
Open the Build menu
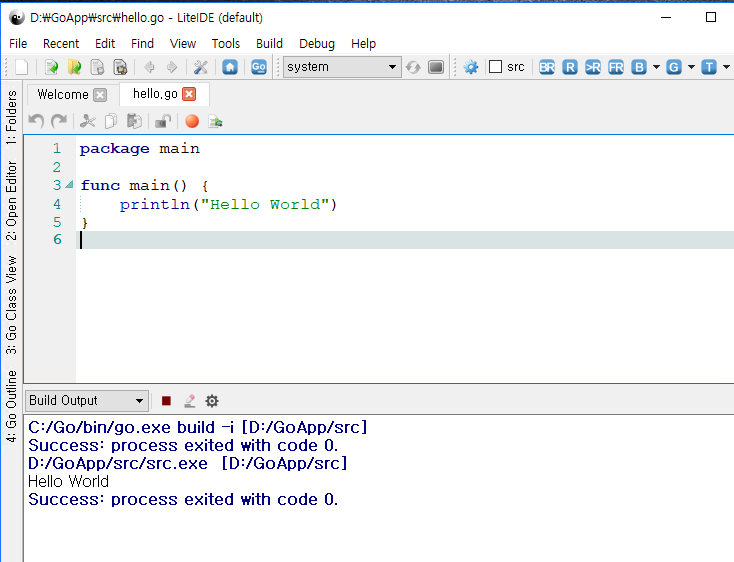point(269,43)
